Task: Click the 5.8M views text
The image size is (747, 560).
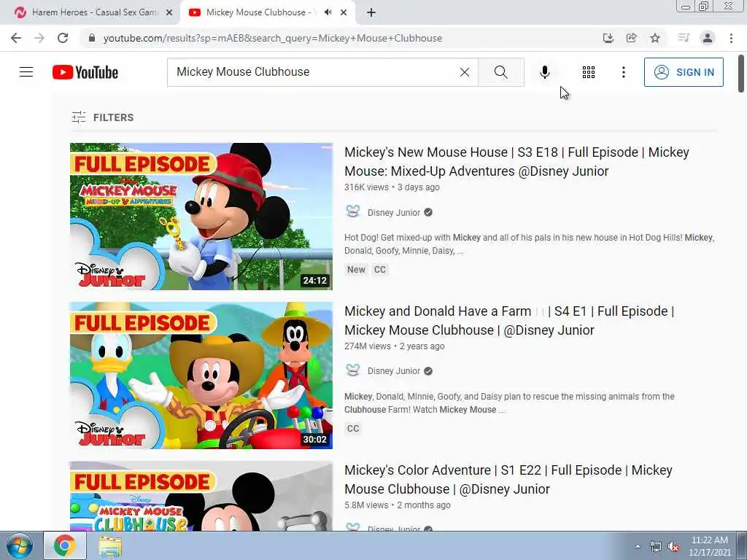Action: click(366, 505)
